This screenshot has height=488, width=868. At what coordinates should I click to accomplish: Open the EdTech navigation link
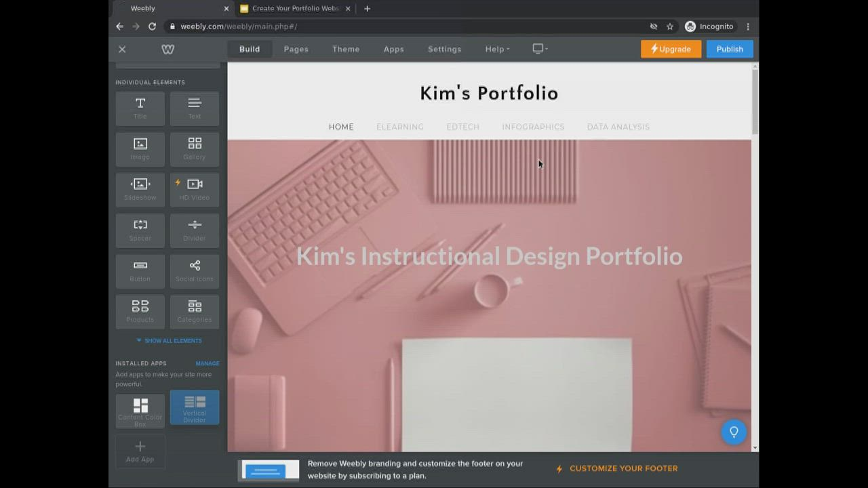[463, 127]
